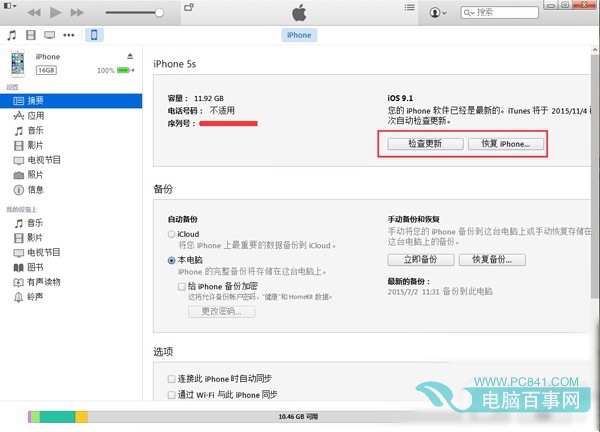This screenshot has width=600, height=432.
Task: Click the volume slider knob
Action: [159, 13]
